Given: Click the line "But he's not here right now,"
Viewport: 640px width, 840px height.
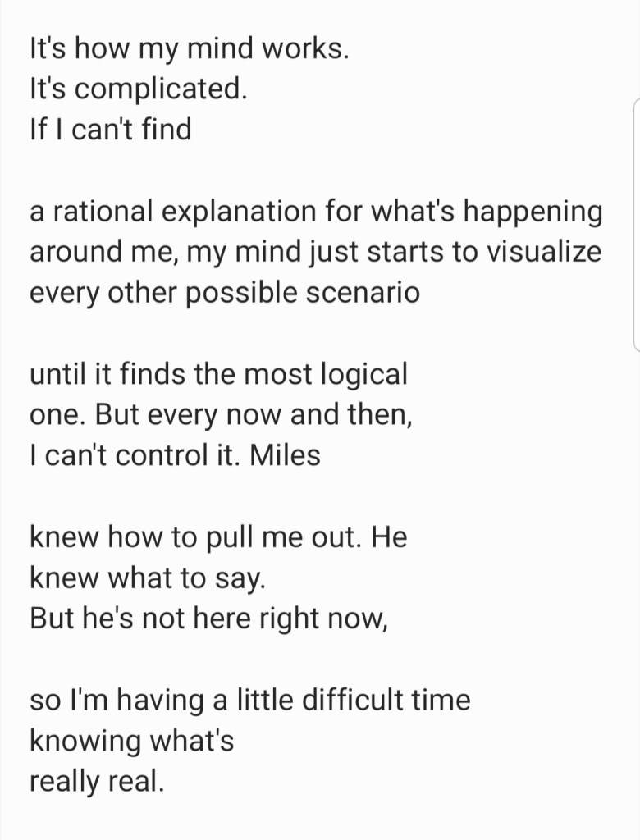Looking at the screenshot, I should 208,619.
